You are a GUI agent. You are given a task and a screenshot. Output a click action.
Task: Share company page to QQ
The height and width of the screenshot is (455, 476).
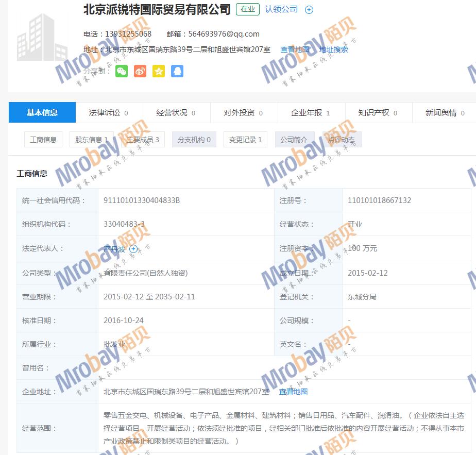pos(177,71)
